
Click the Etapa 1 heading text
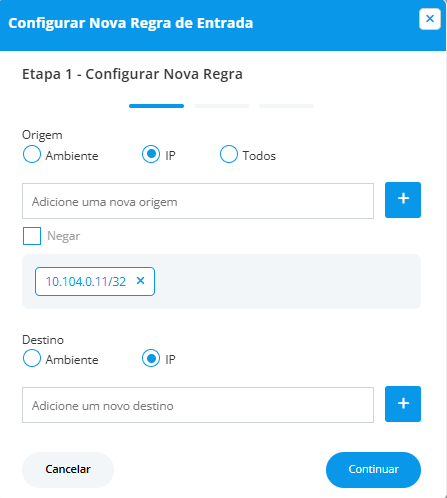click(132, 74)
